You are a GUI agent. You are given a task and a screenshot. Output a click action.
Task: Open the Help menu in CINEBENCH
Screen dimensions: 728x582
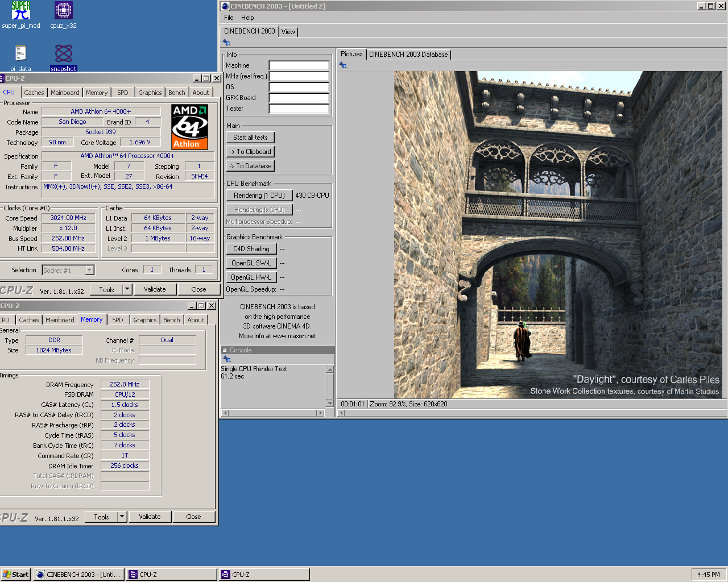247,18
